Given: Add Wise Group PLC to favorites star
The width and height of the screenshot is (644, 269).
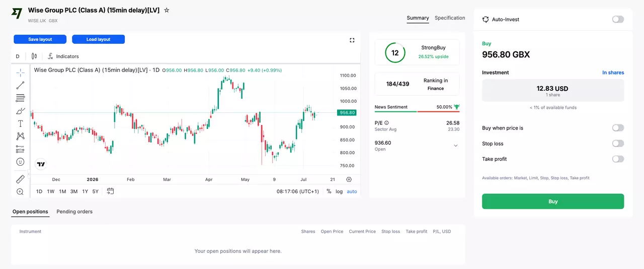Looking at the screenshot, I should [167, 10].
